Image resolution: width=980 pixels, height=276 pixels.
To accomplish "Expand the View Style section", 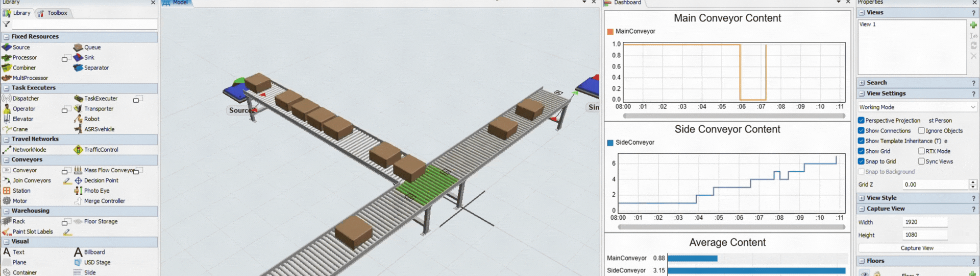I will (862, 198).
